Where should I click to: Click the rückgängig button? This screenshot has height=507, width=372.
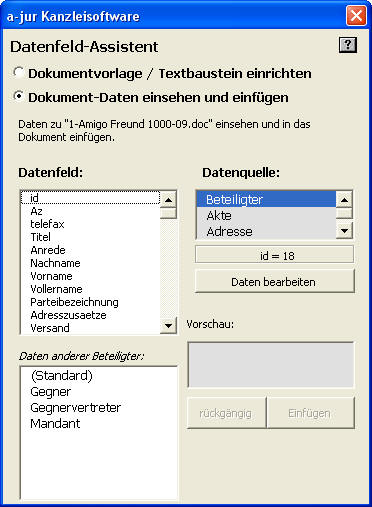[x=227, y=413]
